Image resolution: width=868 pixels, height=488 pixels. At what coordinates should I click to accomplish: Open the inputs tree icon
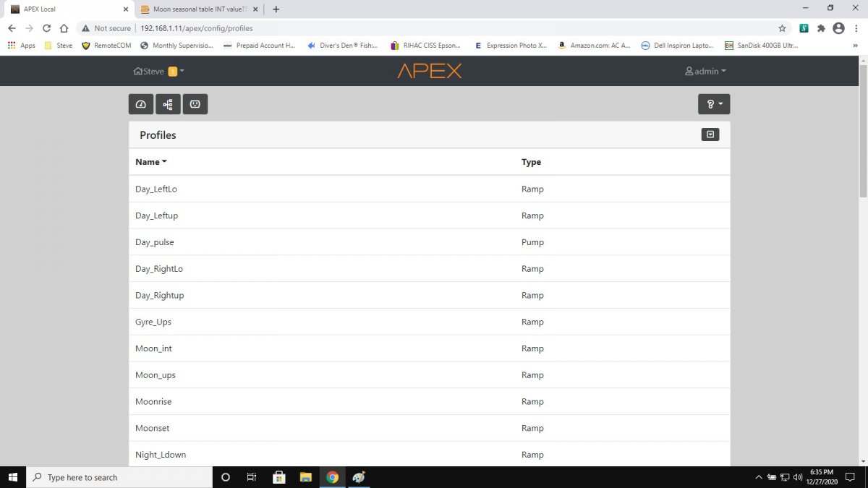point(168,104)
